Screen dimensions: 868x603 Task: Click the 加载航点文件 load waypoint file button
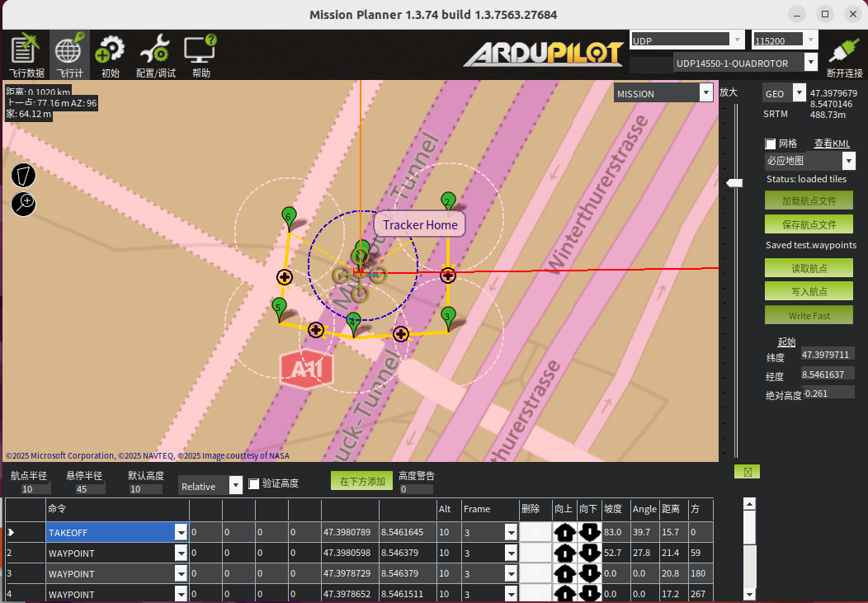point(809,200)
